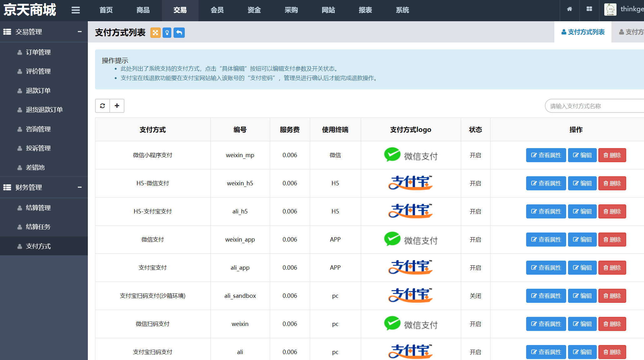Viewport: 644px width, 360px height.
Task: Open the 会员 top menu
Action: click(217, 10)
